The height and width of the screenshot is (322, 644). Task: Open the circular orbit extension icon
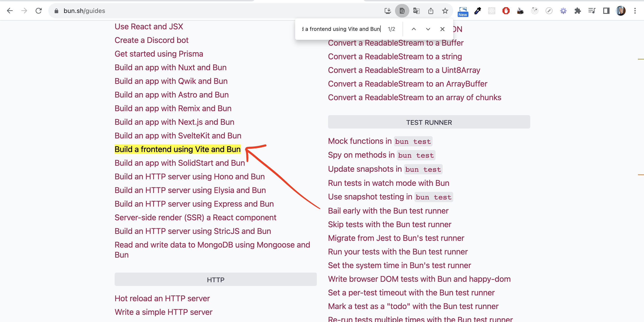pyautogui.click(x=535, y=11)
